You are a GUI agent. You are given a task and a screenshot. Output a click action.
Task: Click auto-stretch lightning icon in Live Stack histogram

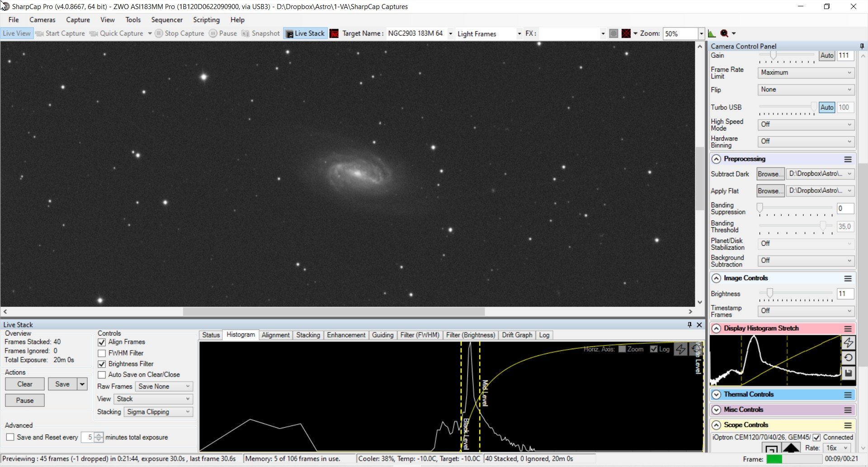(680, 349)
